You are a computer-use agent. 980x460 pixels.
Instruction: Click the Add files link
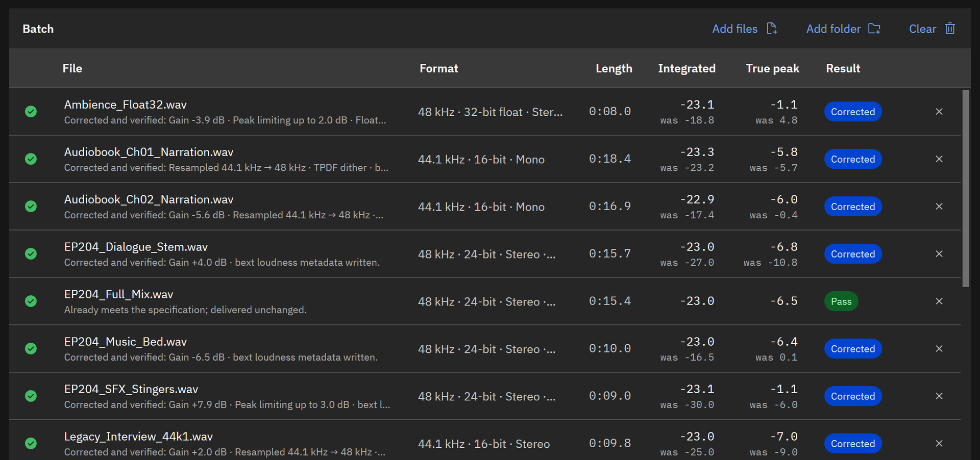tap(735, 29)
